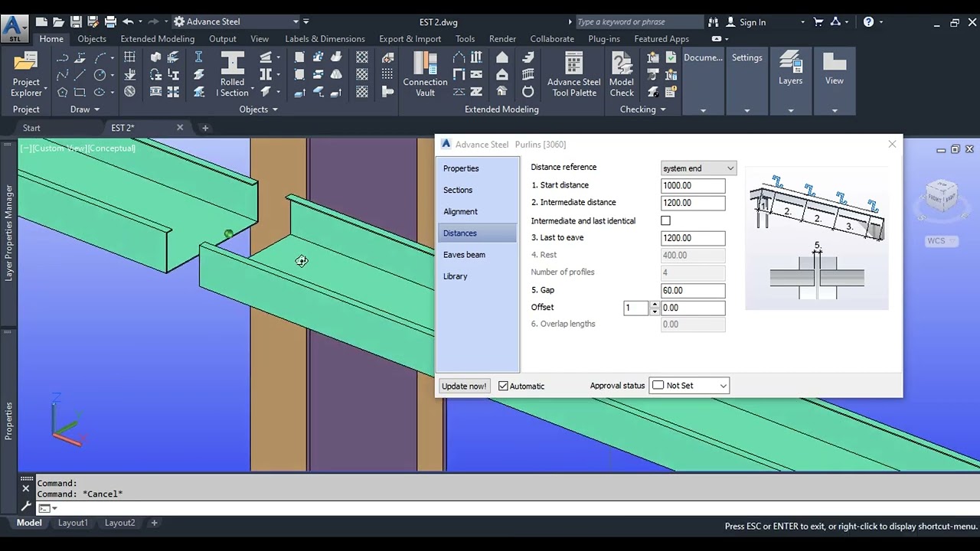Open the Home ribbon tab

(51, 39)
